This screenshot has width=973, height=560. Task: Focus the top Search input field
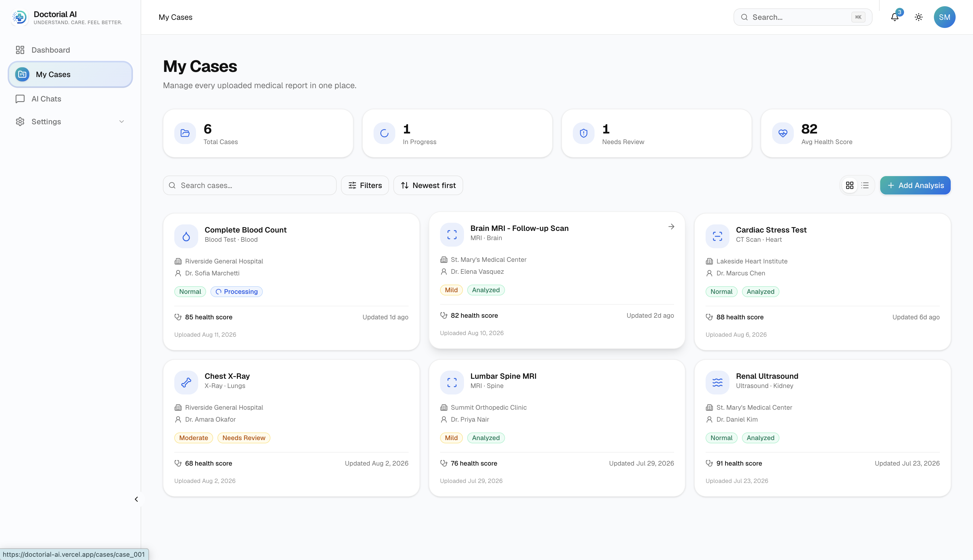(803, 17)
